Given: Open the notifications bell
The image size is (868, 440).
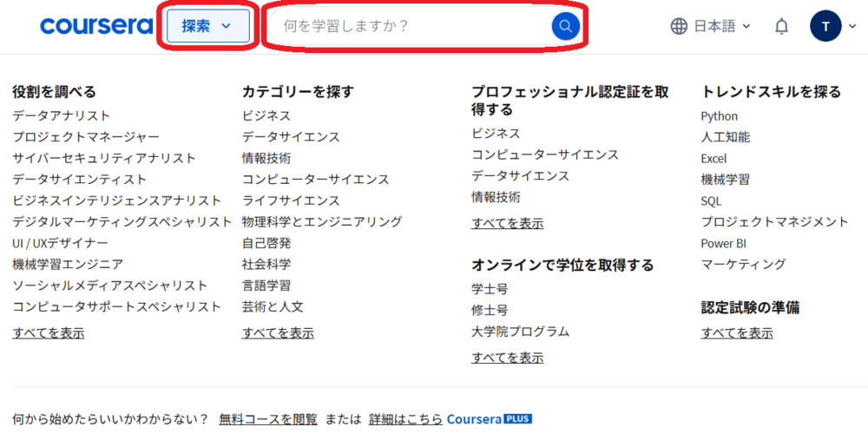Looking at the screenshot, I should (x=781, y=26).
